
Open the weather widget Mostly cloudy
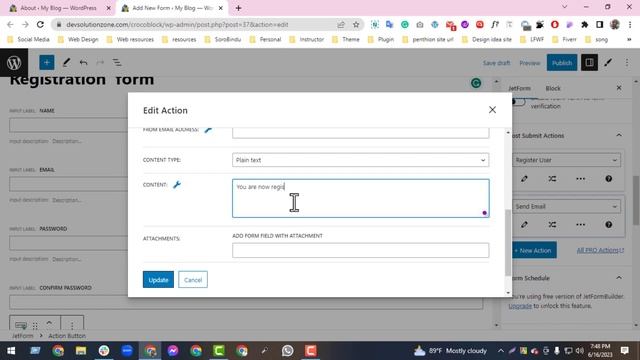451,351
